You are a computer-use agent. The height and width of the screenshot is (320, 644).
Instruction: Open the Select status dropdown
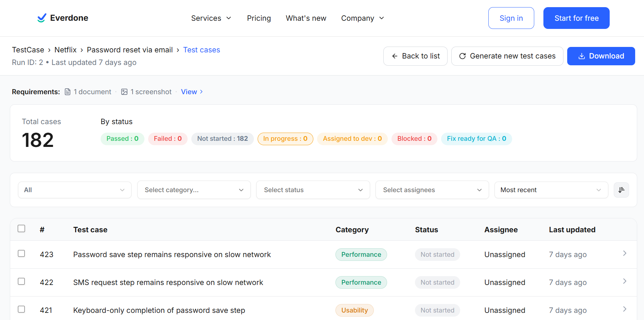(x=313, y=190)
